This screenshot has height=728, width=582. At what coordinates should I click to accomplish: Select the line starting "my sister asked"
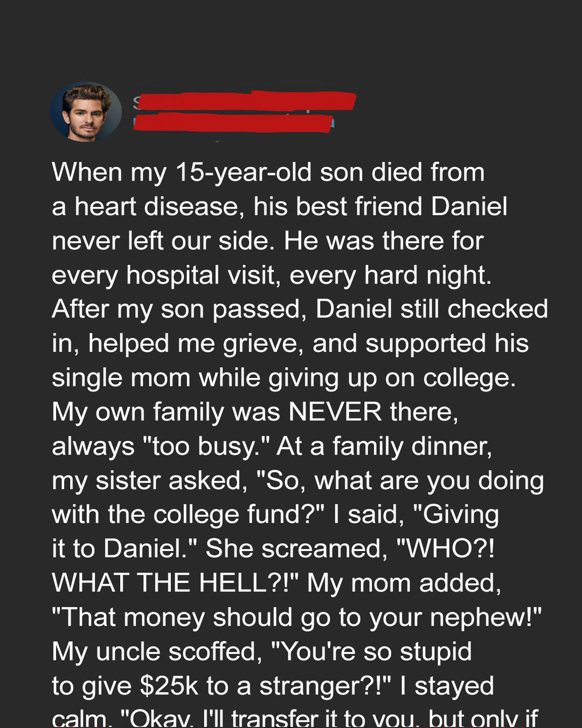click(x=298, y=481)
